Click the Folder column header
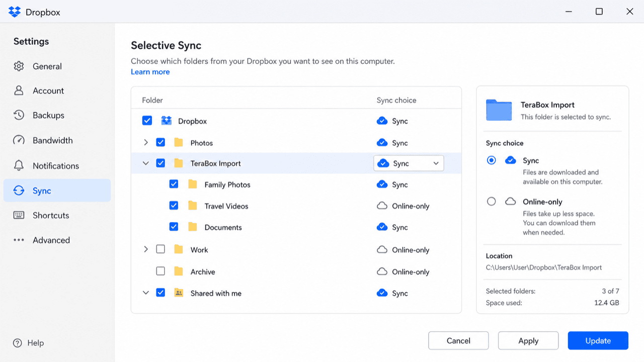 [152, 100]
